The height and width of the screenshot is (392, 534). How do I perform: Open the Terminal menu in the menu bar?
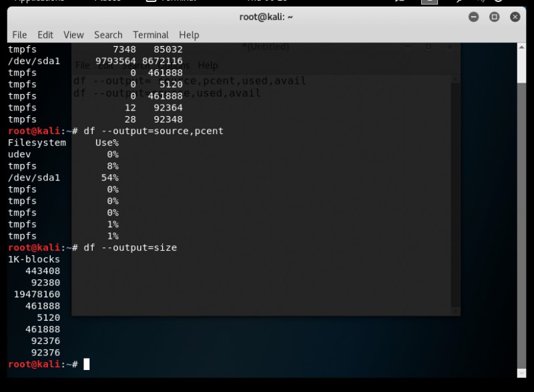click(x=150, y=35)
